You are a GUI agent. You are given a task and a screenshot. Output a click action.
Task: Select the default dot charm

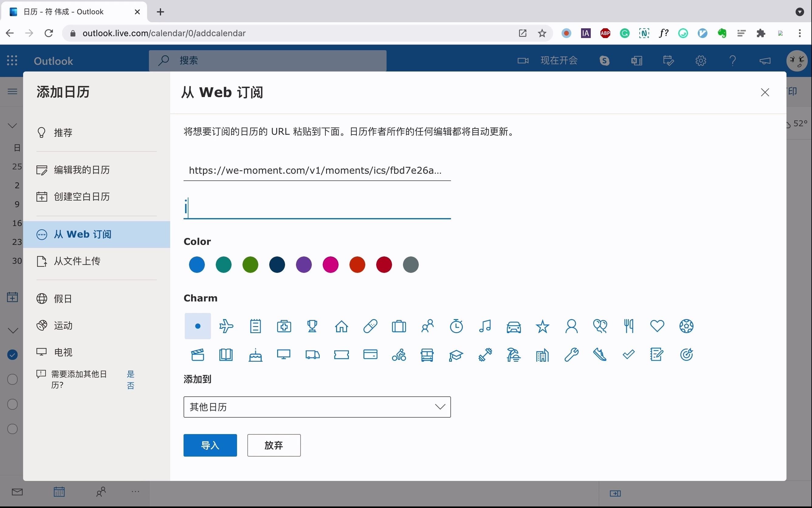pyautogui.click(x=198, y=326)
